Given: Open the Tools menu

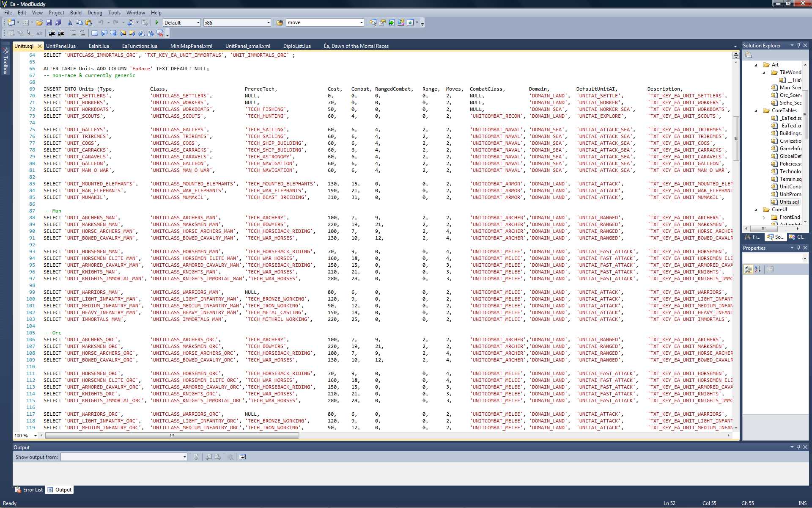Looking at the screenshot, I should click(114, 12).
